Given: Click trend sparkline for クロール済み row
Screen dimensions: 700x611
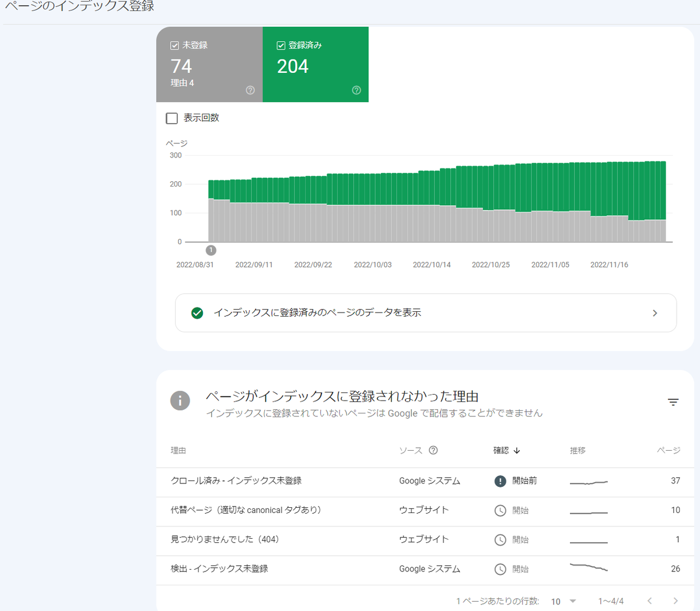Looking at the screenshot, I should pyautogui.click(x=589, y=483).
